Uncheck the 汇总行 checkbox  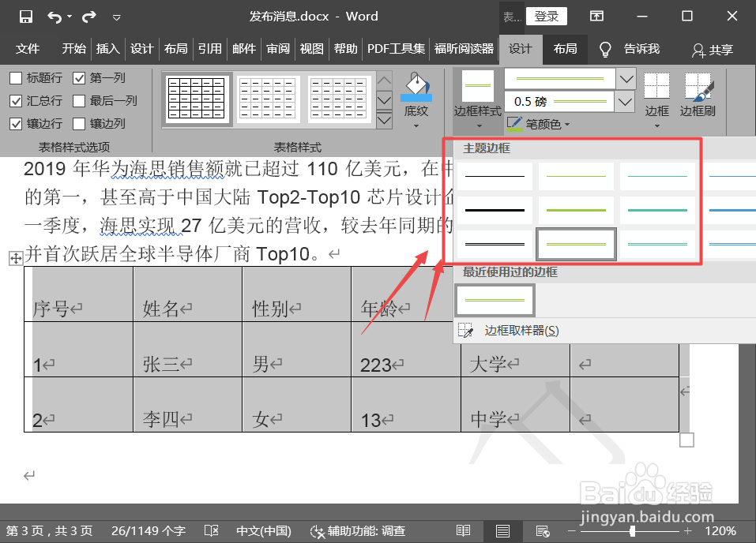(16, 101)
